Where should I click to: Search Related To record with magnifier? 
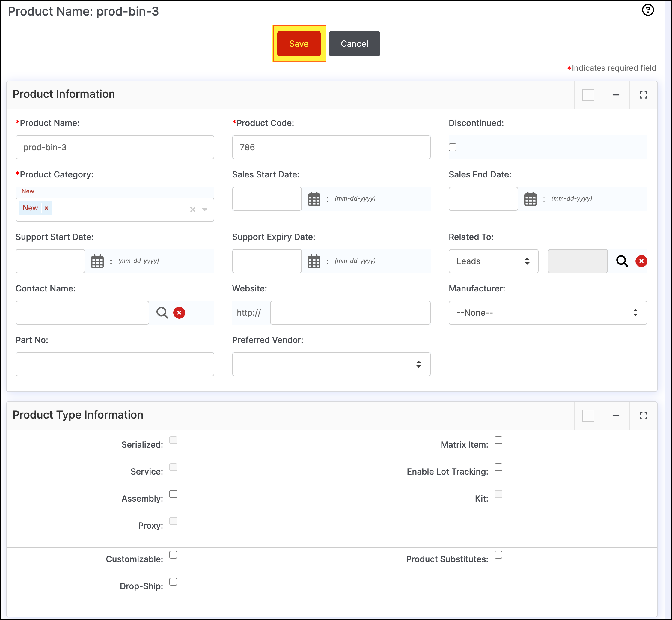tap(622, 261)
